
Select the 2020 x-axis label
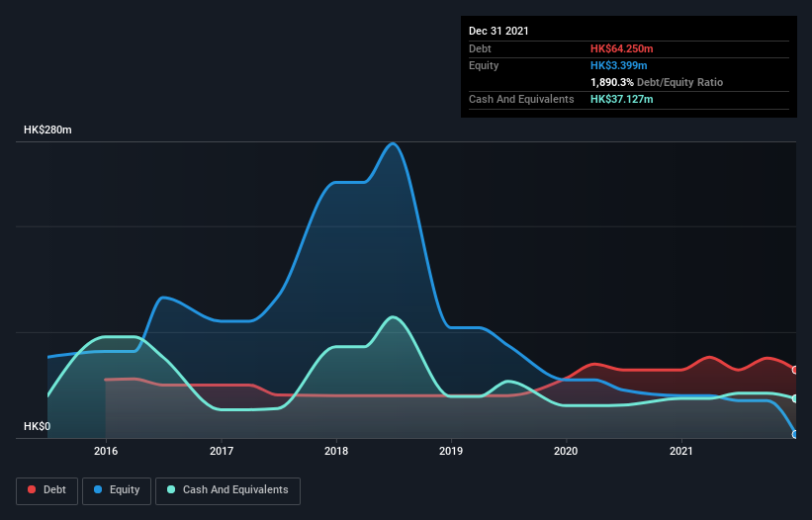click(566, 451)
